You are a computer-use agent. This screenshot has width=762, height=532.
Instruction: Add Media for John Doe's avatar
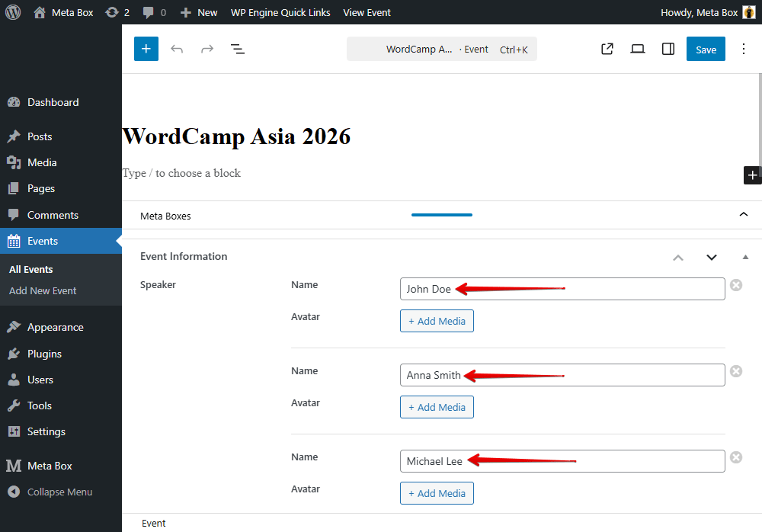coord(437,321)
